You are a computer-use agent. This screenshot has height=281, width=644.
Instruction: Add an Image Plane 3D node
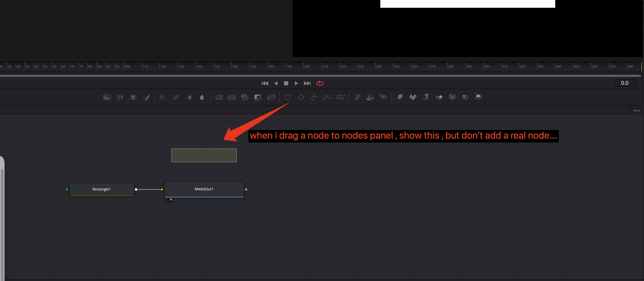[400, 97]
